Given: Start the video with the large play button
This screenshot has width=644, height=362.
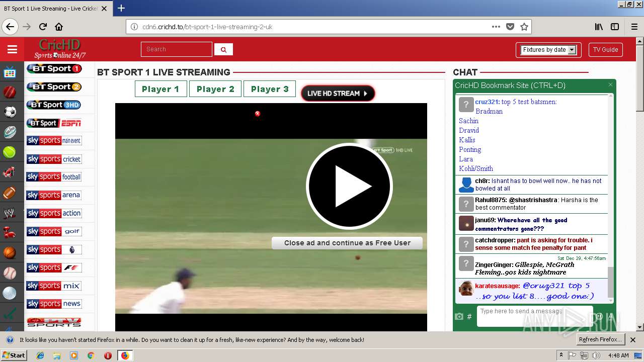Looking at the screenshot, I should tap(349, 187).
